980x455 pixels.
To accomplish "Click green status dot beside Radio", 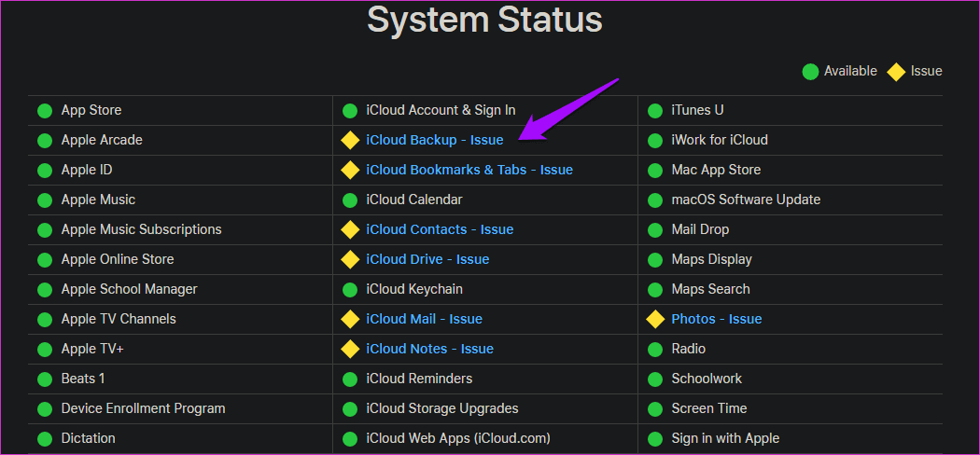I will click(655, 350).
